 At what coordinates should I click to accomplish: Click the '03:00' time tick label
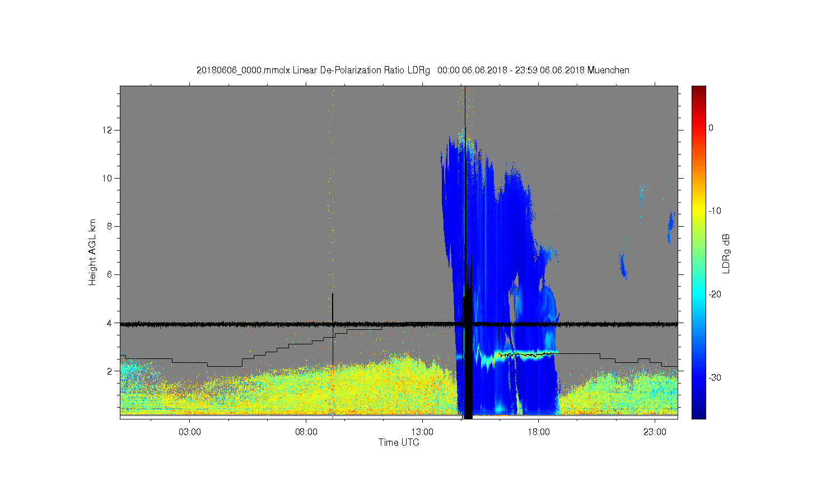pos(190,432)
